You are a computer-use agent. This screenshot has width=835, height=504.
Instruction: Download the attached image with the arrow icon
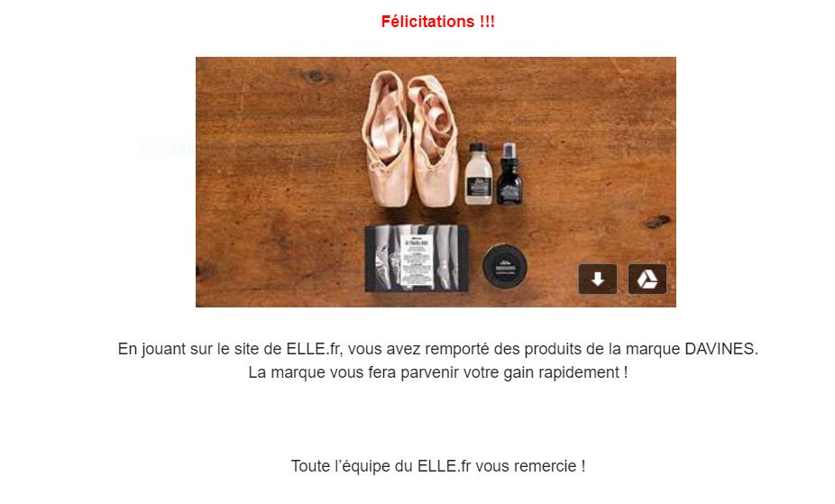click(598, 279)
